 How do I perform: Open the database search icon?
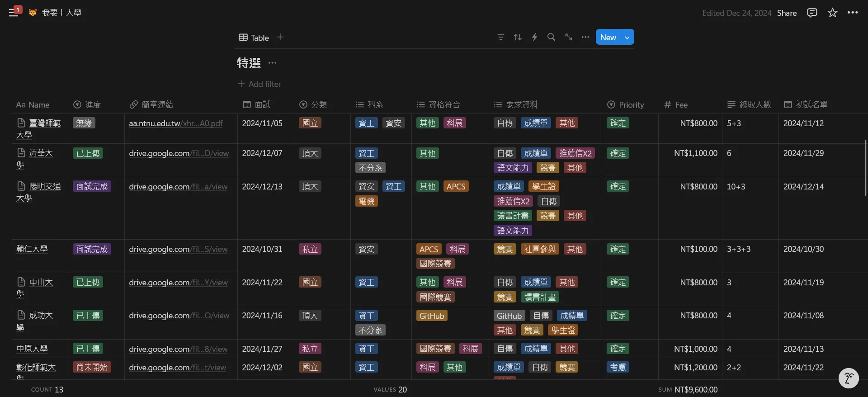click(x=551, y=37)
